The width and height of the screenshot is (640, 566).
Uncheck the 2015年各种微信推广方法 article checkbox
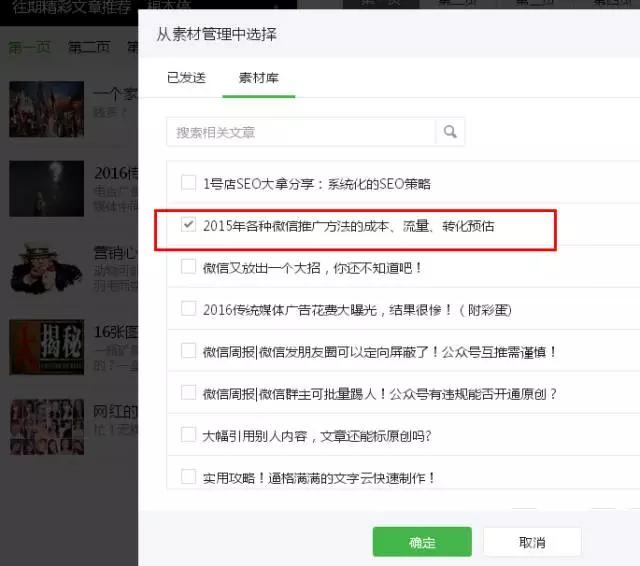(x=188, y=224)
